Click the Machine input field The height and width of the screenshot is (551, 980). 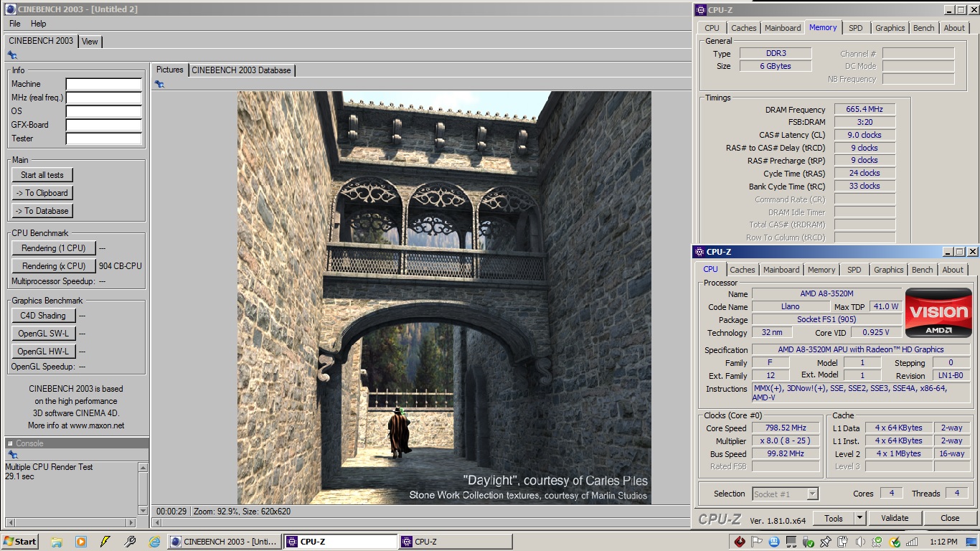click(x=104, y=84)
